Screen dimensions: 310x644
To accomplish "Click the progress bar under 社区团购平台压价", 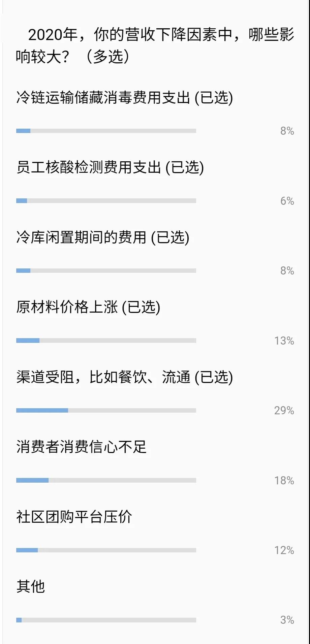I will (x=106, y=550).
